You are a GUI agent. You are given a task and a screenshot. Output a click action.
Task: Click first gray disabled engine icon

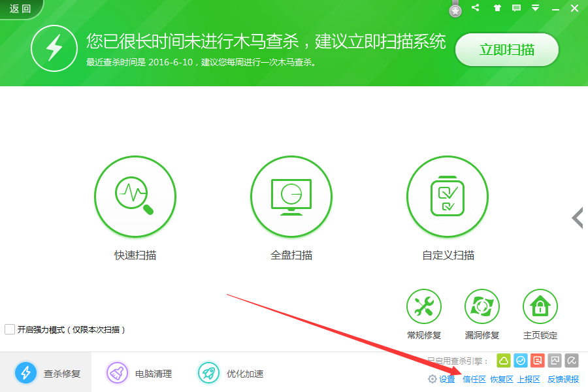pyautogui.click(x=555, y=361)
